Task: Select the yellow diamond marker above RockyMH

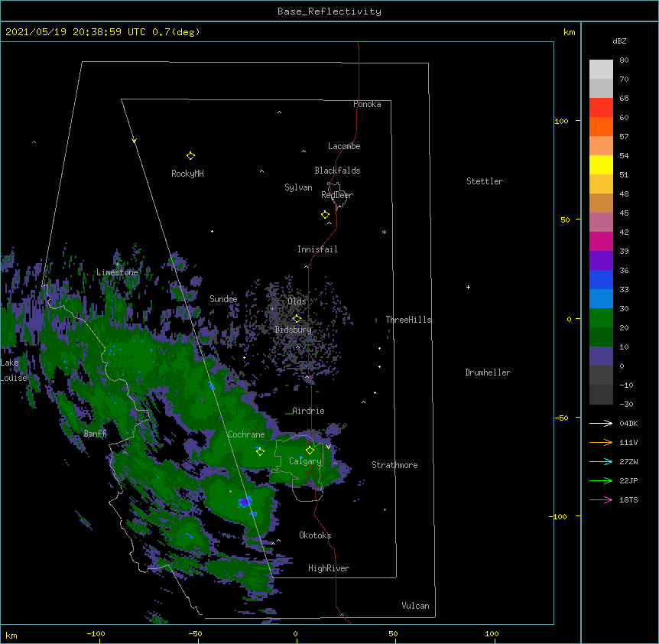Action: (x=190, y=155)
